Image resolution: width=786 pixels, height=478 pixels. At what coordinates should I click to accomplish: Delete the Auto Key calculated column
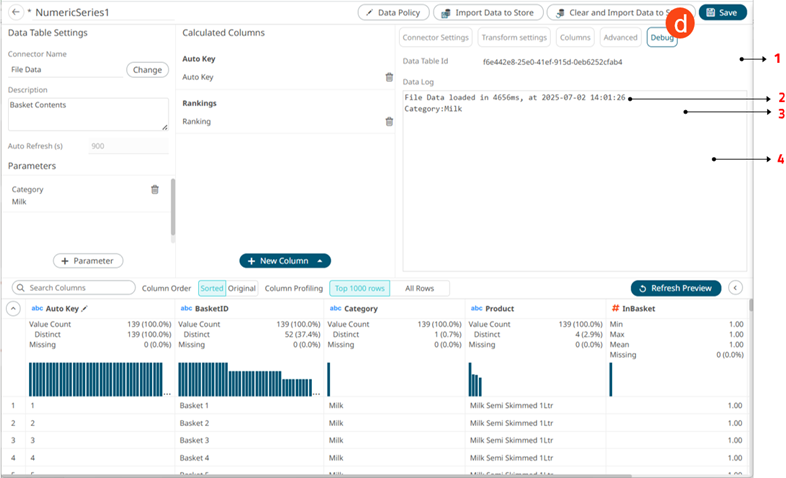(389, 77)
